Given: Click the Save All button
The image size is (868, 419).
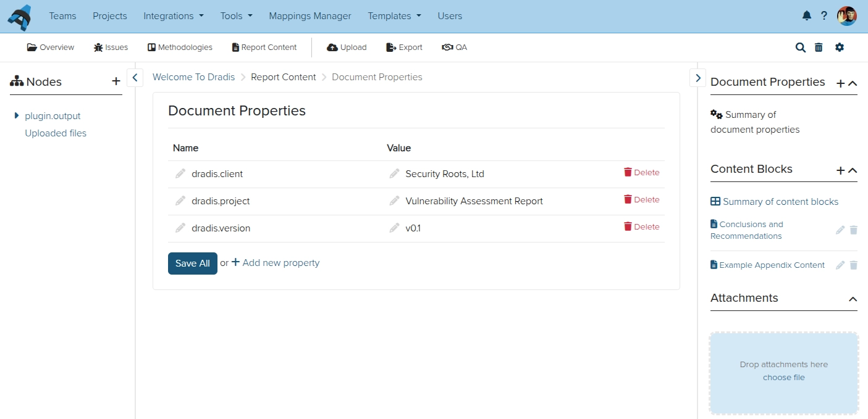Looking at the screenshot, I should click(193, 263).
